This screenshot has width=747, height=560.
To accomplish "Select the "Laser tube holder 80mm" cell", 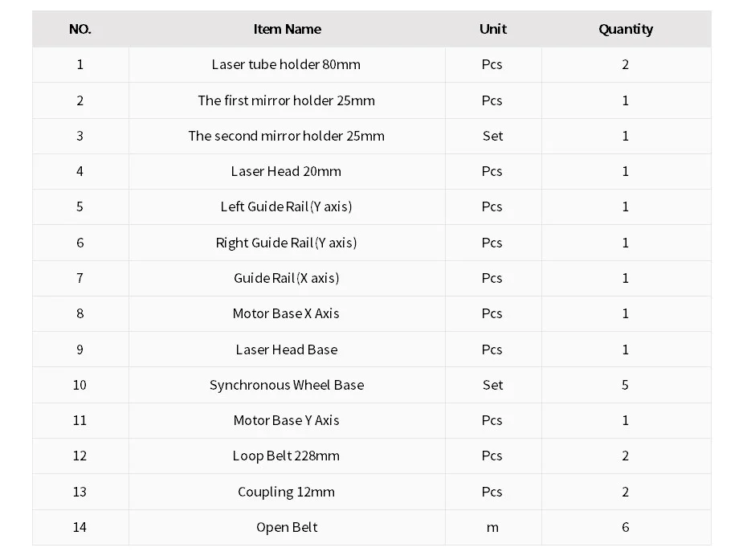I will click(x=286, y=65).
